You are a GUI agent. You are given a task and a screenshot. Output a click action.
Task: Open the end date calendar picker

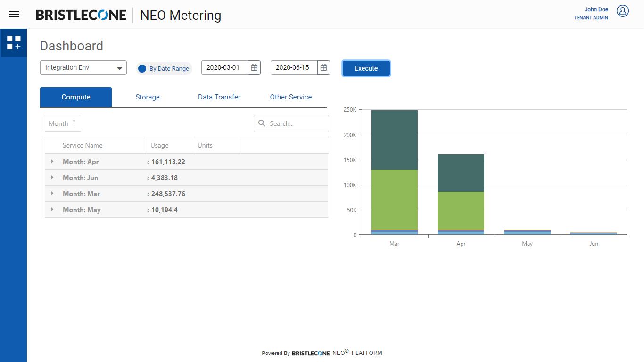point(323,68)
